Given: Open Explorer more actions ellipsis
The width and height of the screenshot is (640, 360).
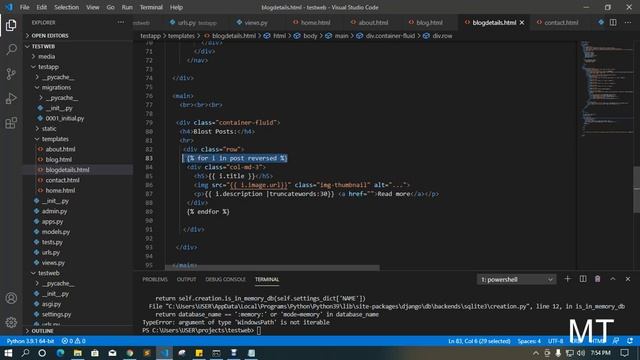Looking at the screenshot, I should click(x=121, y=22).
